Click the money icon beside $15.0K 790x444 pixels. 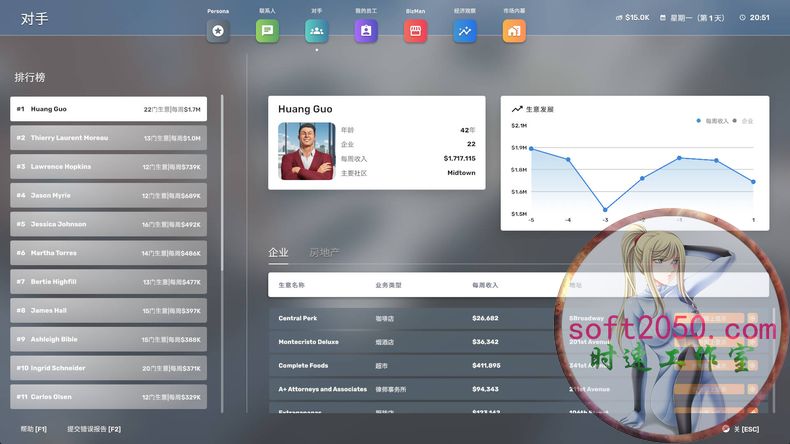(618, 18)
